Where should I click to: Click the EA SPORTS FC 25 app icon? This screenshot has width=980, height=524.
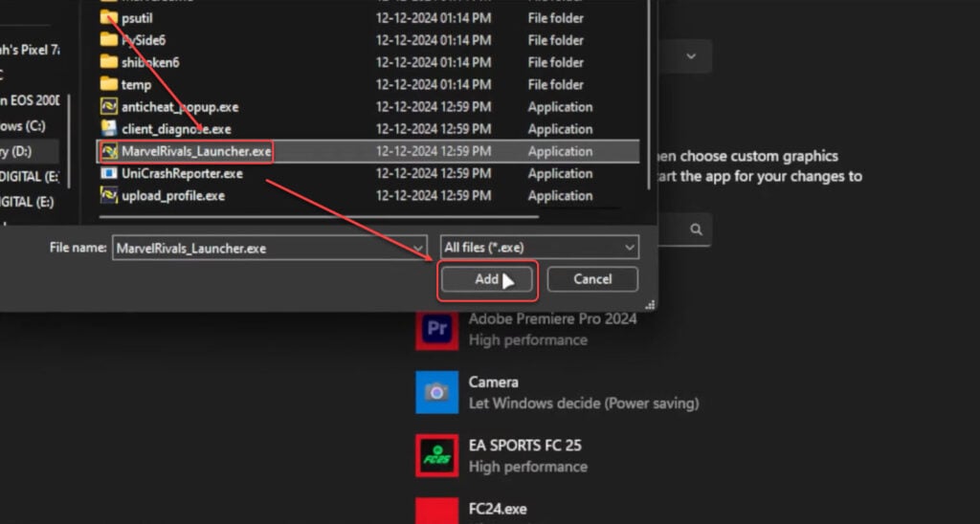point(436,455)
